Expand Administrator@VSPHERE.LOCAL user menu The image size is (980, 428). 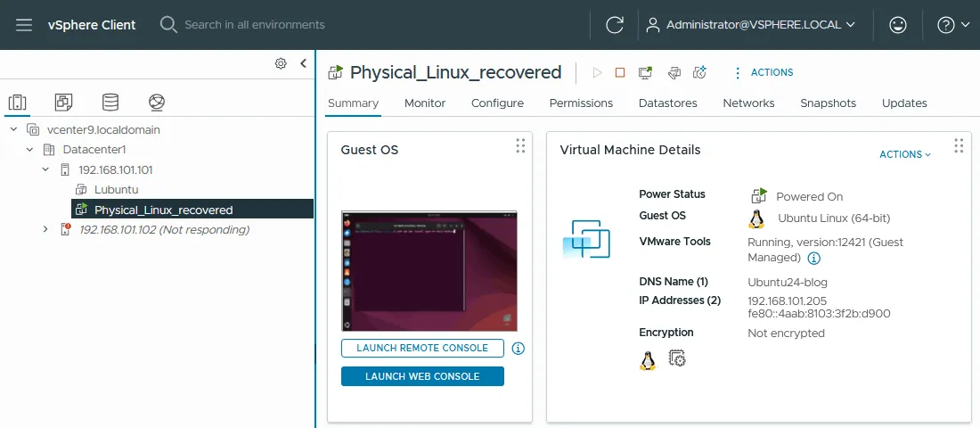pyautogui.click(x=750, y=25)
